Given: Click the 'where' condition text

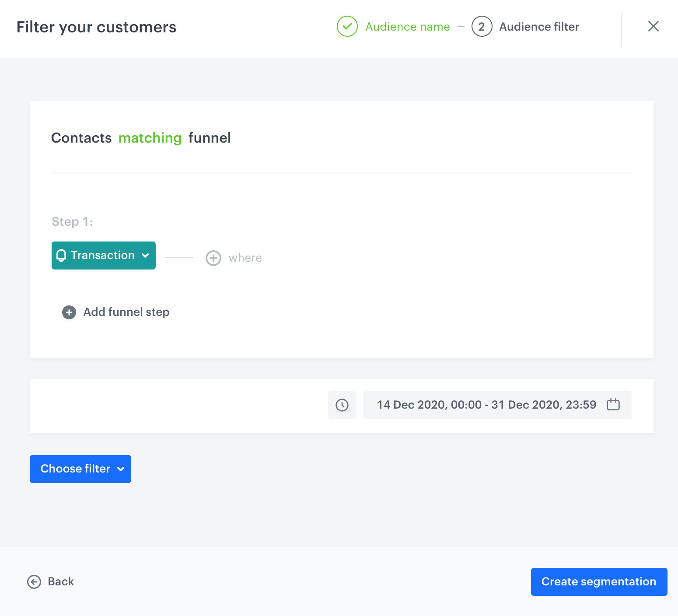Looking at the screenshot, I should click(245, 258).
